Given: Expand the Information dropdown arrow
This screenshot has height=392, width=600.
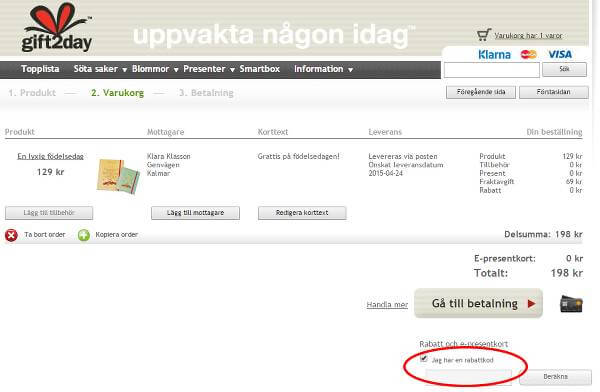Looking at the screenshot, I should point(350,70).
